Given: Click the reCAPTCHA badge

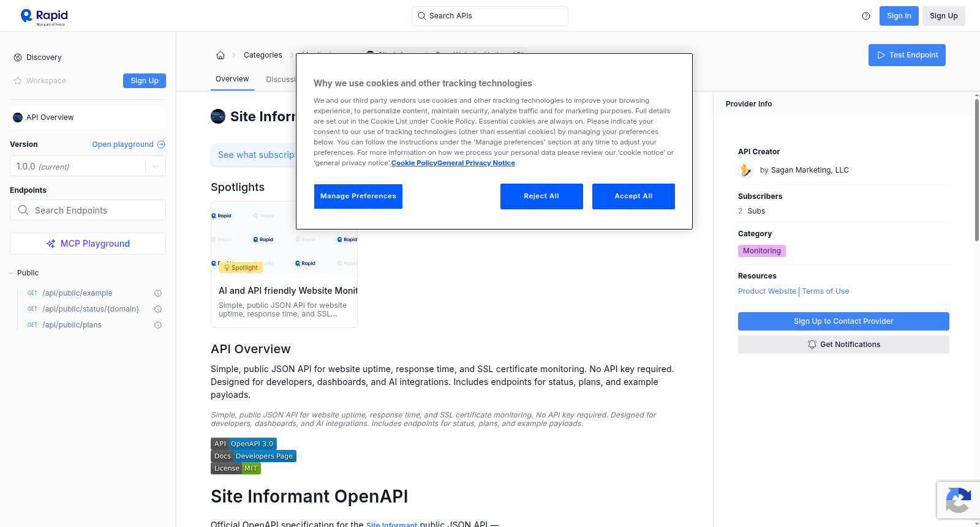Looking at the screenshot, I should (x=958, y=500).
